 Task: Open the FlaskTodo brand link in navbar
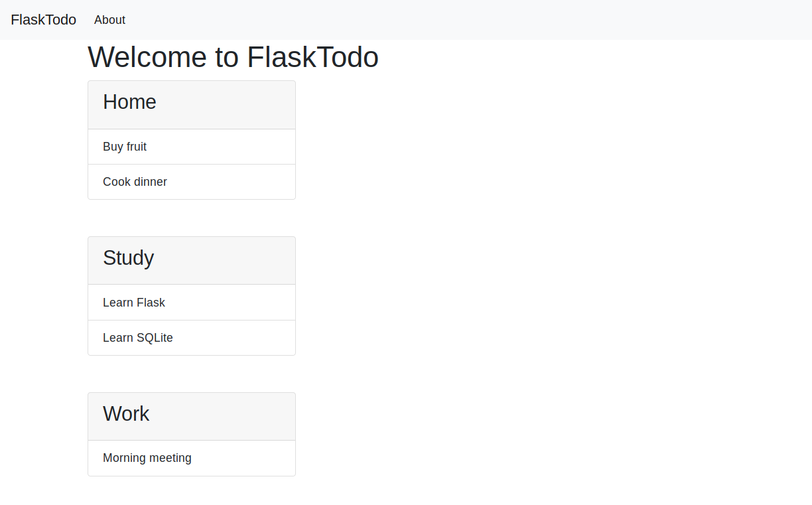pos(43,20)
